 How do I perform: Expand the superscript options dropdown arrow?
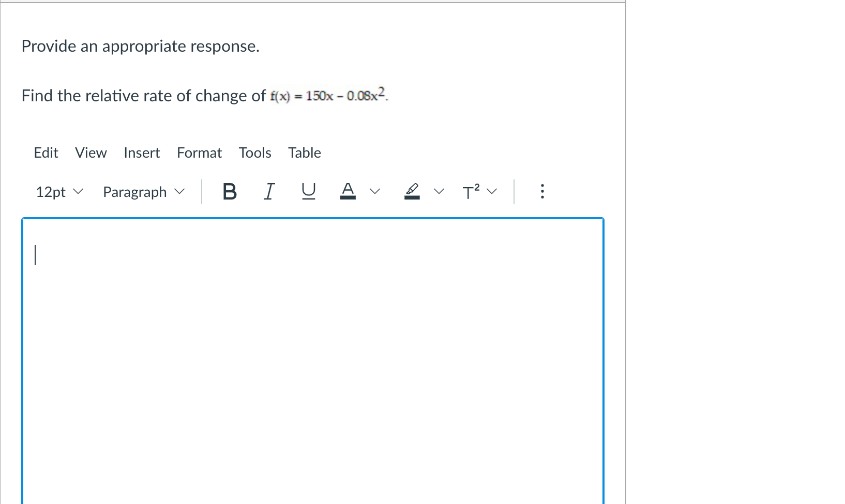click(x=492, y=191)
